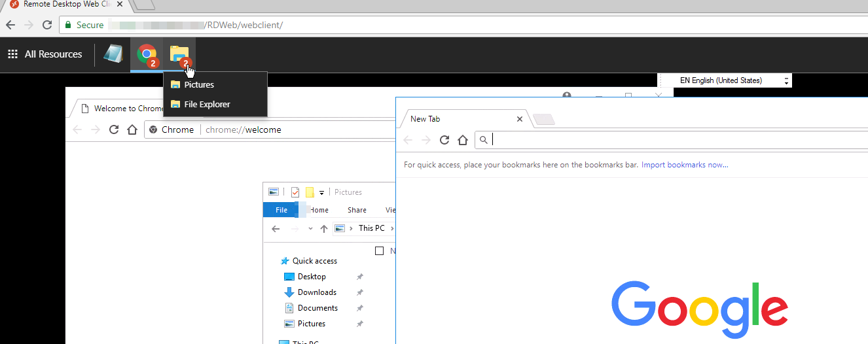
Task: Switch to the Share ribbon tab
Action: click(357, 210)
